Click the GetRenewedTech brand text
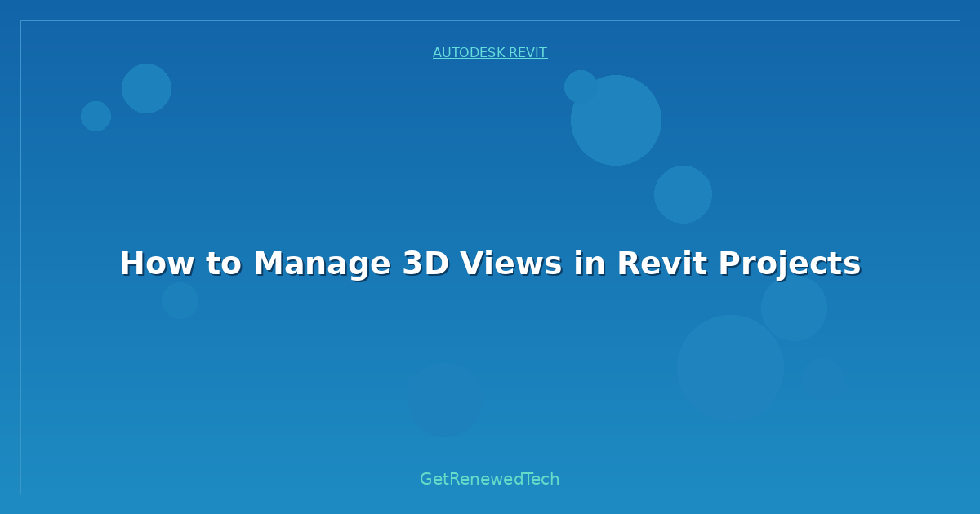 pyautogui.click(x=490, y=480)
